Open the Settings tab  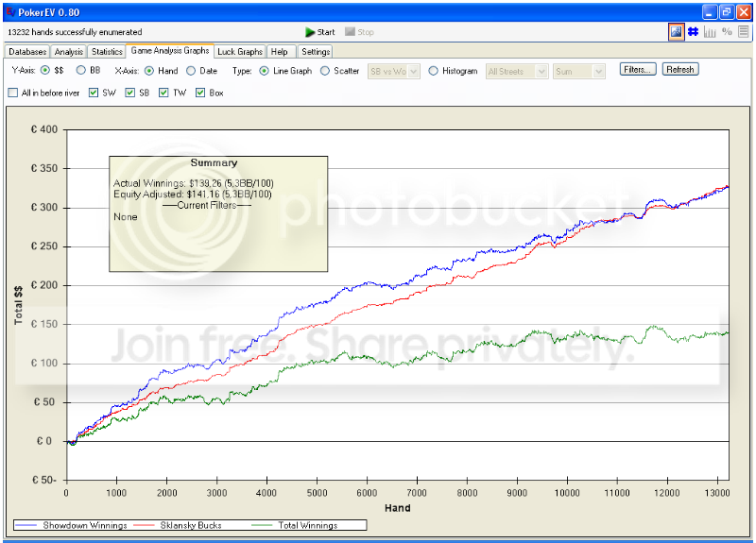(316, 52)
